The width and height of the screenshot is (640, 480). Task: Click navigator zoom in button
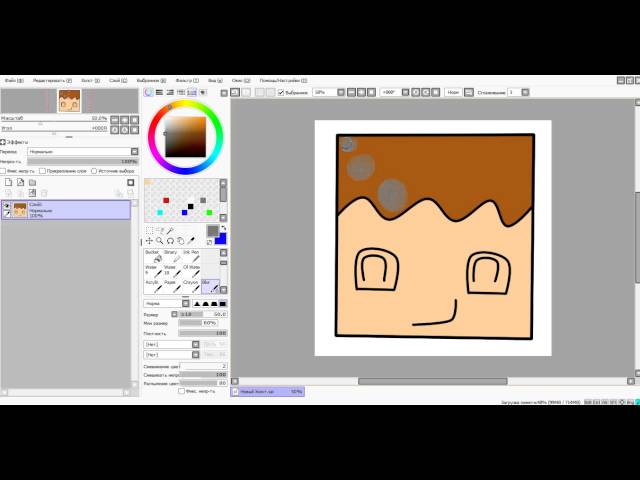click(x=124, y=120)
